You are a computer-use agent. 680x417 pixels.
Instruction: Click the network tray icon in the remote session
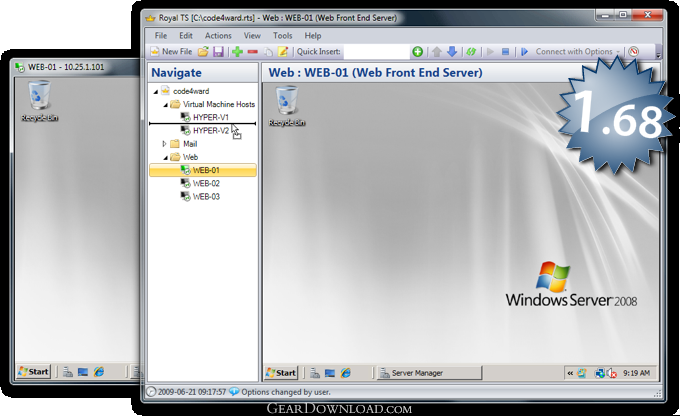pos(600,373)
